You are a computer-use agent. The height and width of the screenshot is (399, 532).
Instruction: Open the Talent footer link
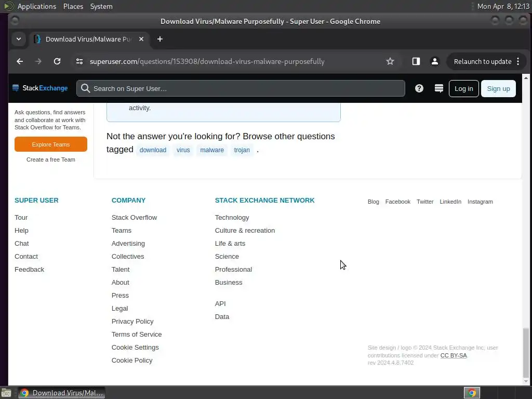click(121, 270)
